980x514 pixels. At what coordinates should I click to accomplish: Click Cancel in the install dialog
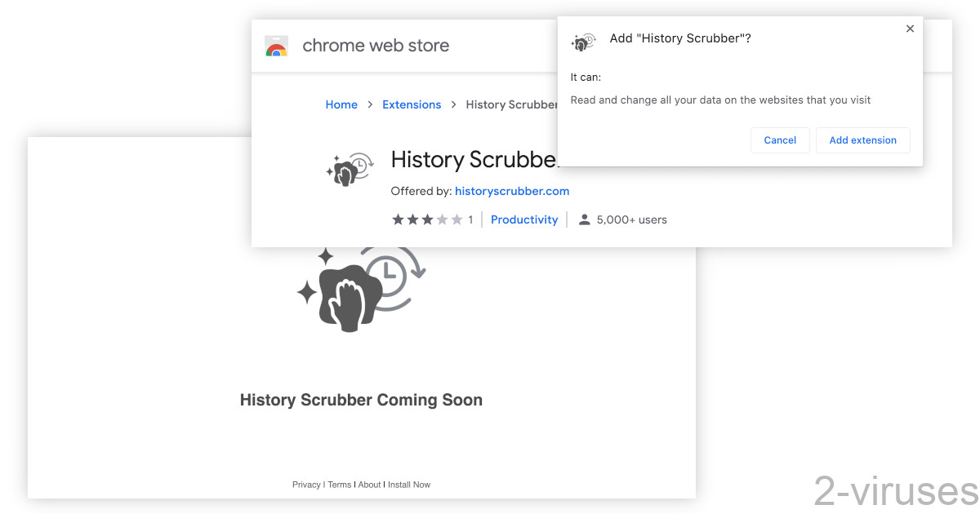pos(779,140)
